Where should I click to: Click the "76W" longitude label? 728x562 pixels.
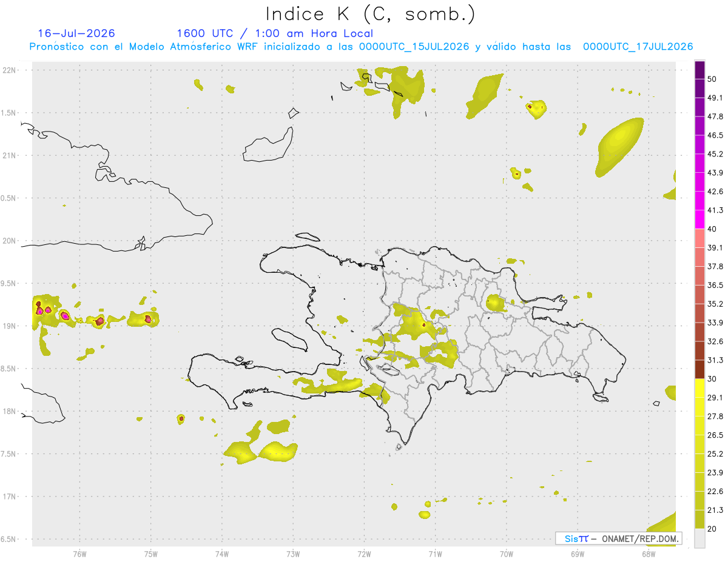[x=79, y=554]
